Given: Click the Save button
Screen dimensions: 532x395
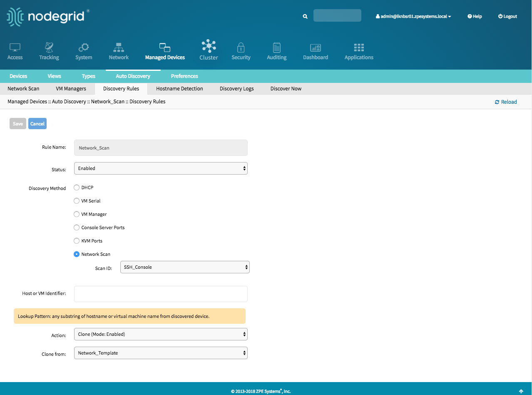Looking at the screenshot, I should pos(18,124).
